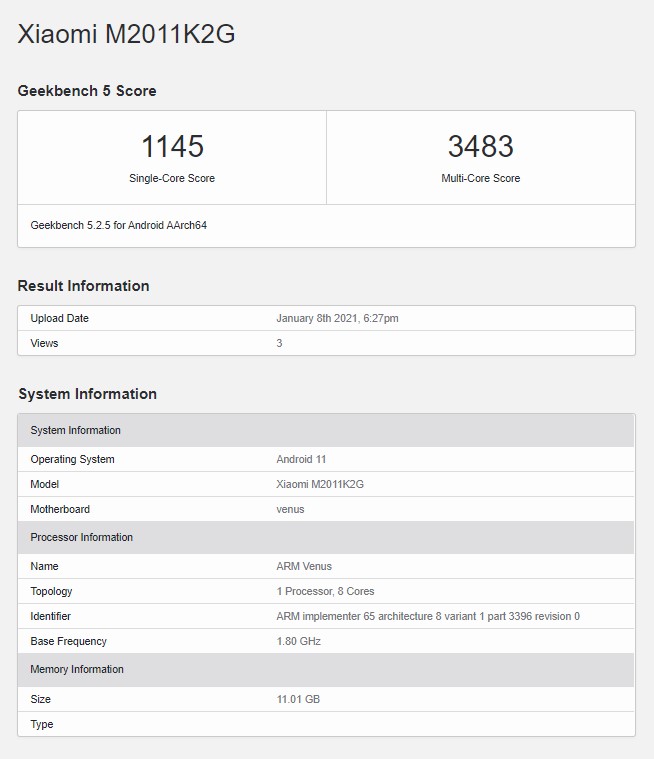Image resolution: width=654 pixels, height=759 pixels.
Task: Click the Xiaomi M2011K2G page title
Action: 127,34
